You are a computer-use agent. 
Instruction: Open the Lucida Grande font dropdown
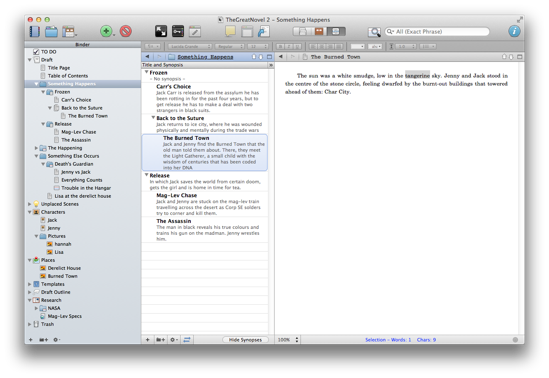pos(190,46)
